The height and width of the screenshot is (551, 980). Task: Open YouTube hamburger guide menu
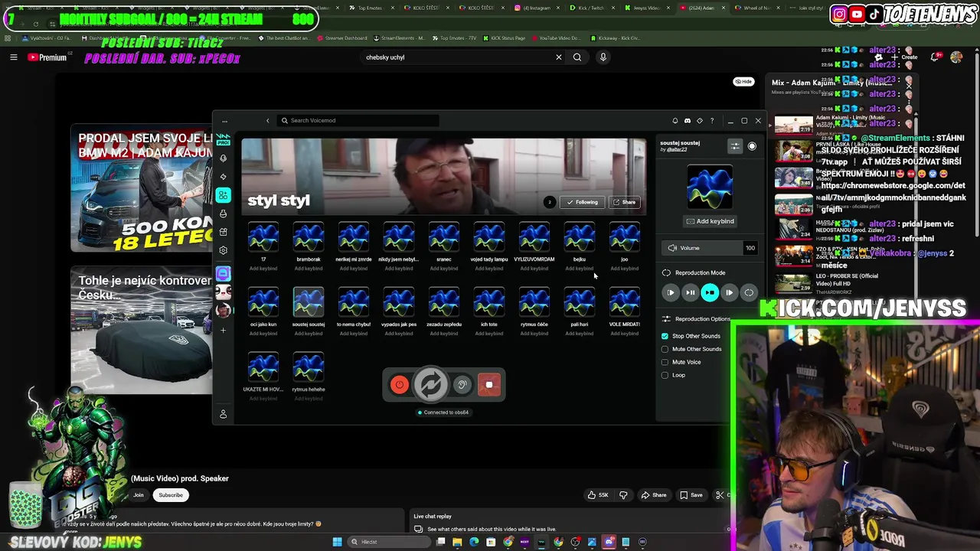[13, 57]
